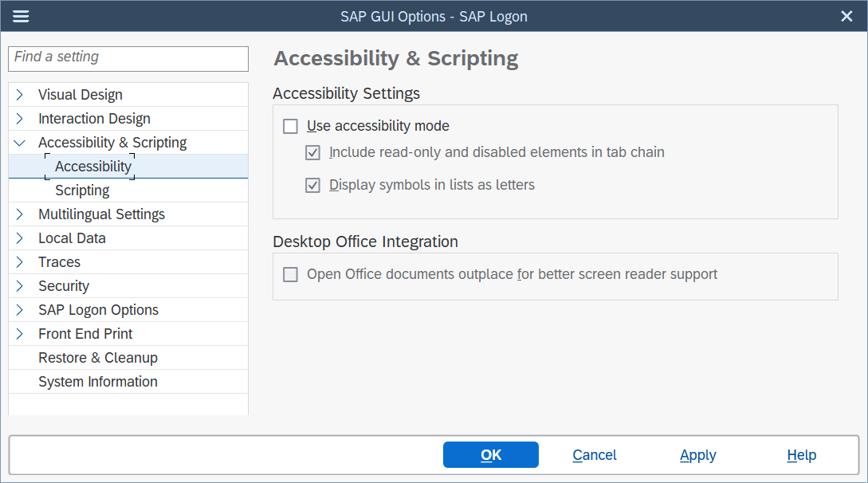This screenshot has height=483, width=868.
Task: Expand the Multilingual Settings chevron
Action: (20, 214)
